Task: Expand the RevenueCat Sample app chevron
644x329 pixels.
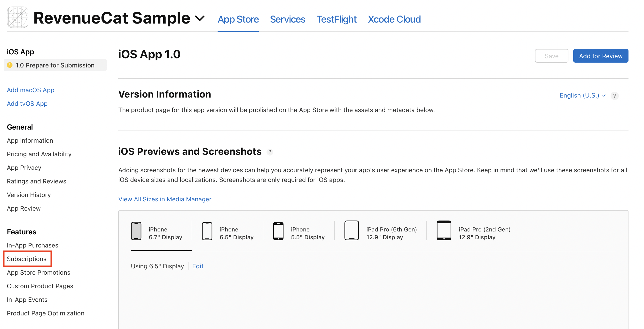Action: click(x=200, y=18)
